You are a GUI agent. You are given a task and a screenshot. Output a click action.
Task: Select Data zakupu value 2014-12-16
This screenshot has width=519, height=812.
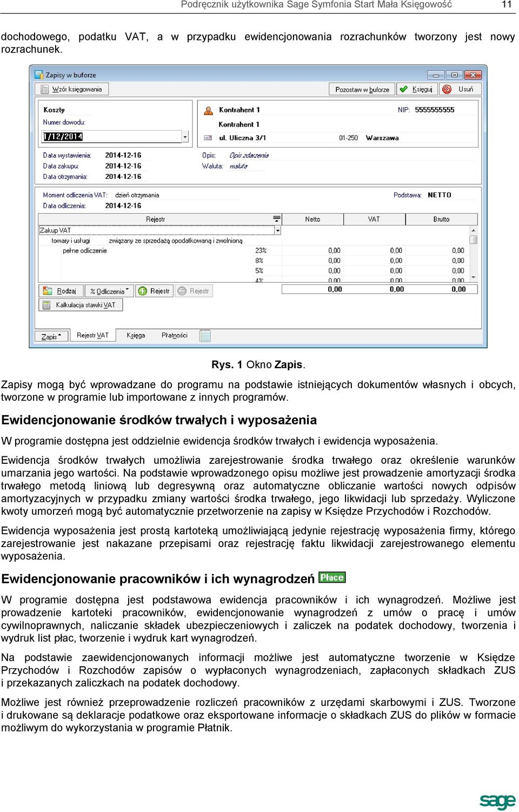[x=123, y=166]
